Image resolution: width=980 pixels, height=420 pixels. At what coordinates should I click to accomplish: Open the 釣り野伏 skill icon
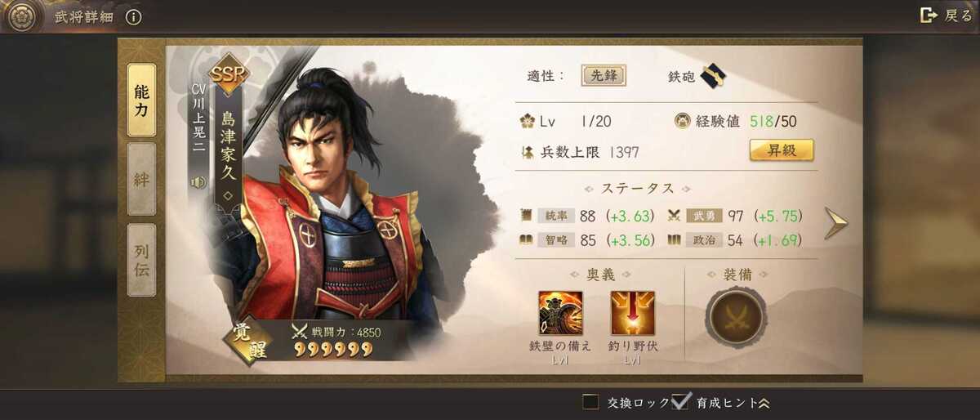[633, 313]
